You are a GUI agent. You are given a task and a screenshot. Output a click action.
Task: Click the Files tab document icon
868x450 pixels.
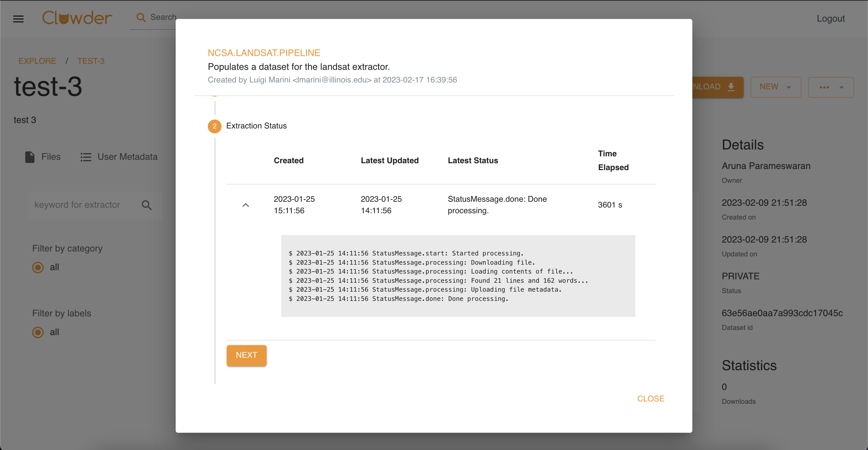click(x=30, y=157)
